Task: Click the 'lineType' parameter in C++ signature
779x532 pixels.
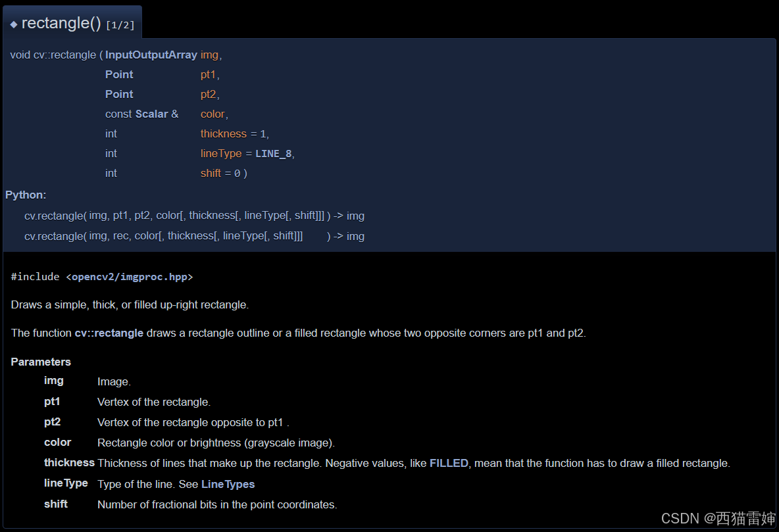Action: [221, 153]
